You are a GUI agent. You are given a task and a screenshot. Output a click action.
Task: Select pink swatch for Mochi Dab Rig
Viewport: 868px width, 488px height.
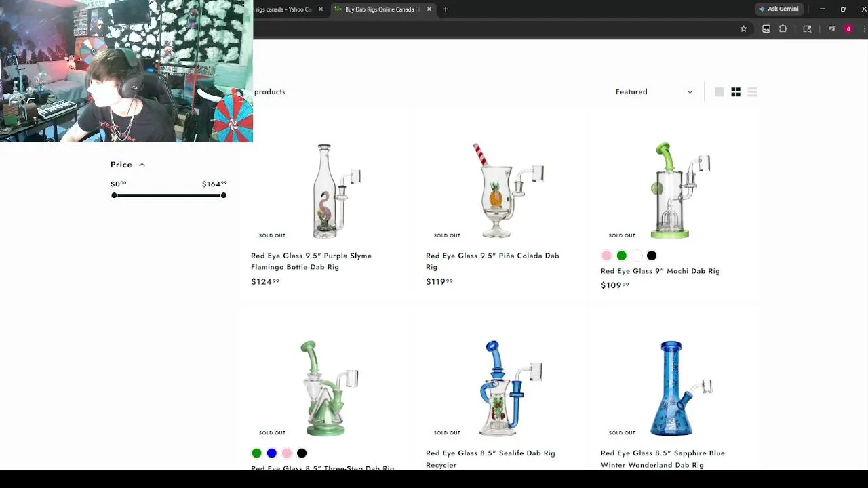click(x=606, y=256)
